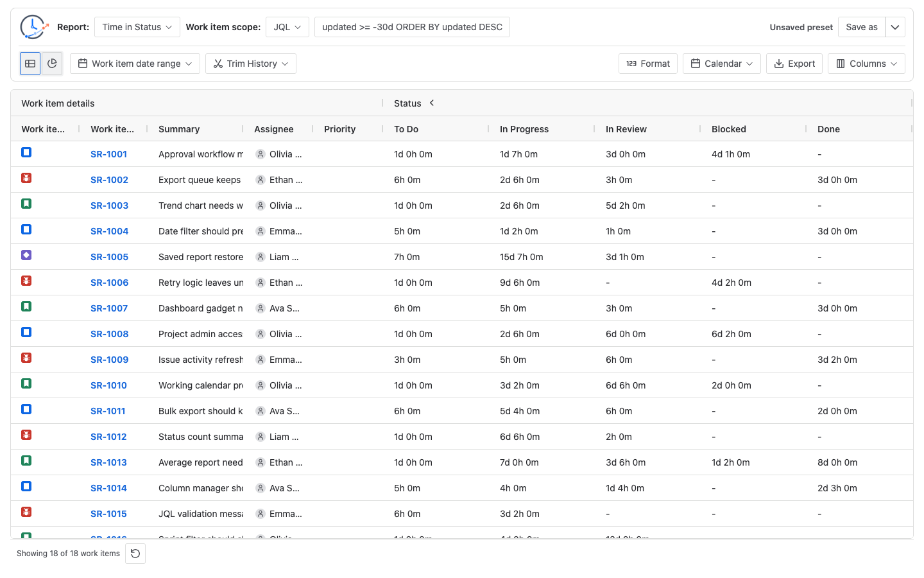Click bug type icon for SR-1012
Image resolution: width=924 pixels, height=578 pixels.
point(26,435)
